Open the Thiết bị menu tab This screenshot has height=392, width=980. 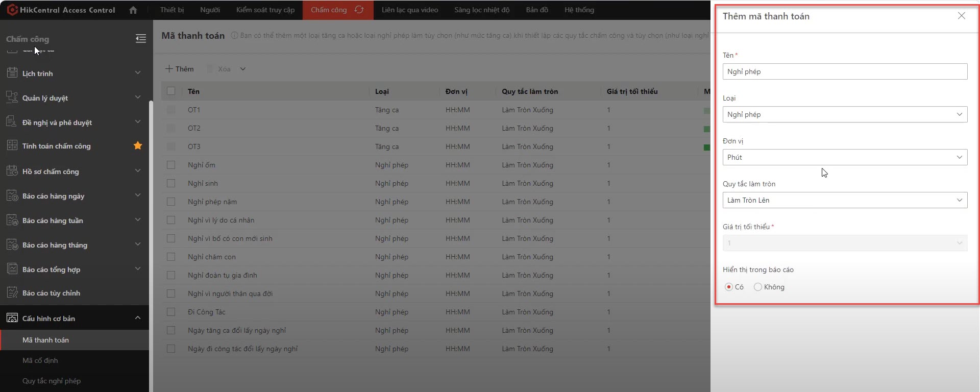coord(172,10)
